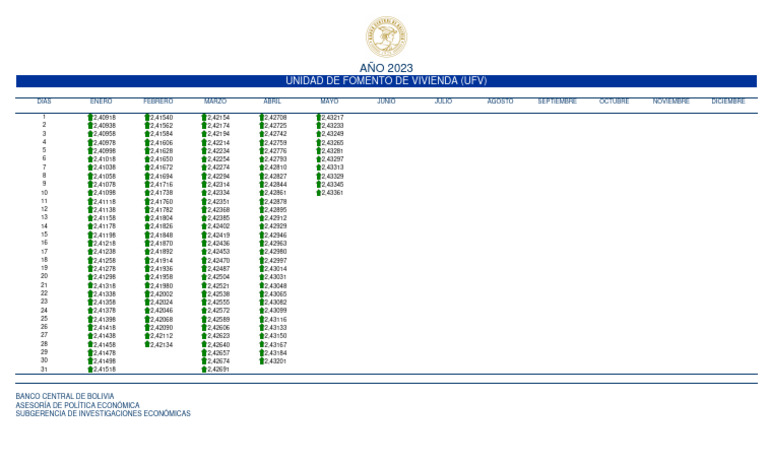Click the value 2,42691 in MARZO day 31

220,369
